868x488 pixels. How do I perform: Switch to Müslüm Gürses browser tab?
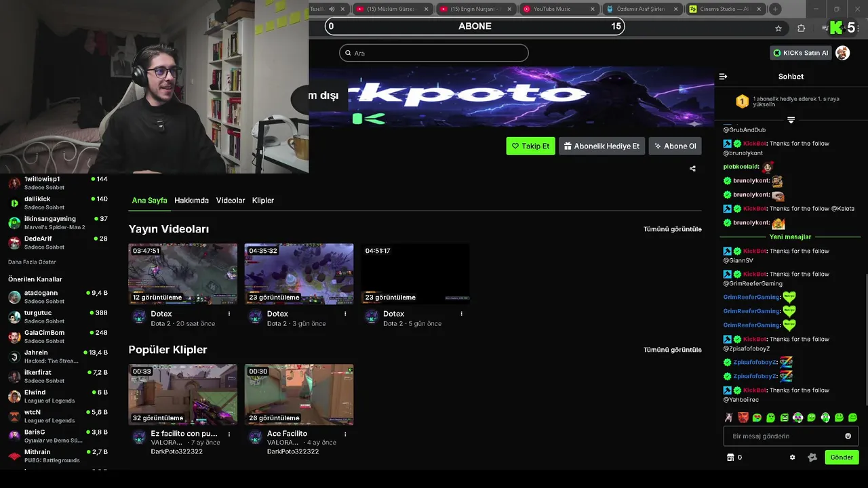coord(392,9)
